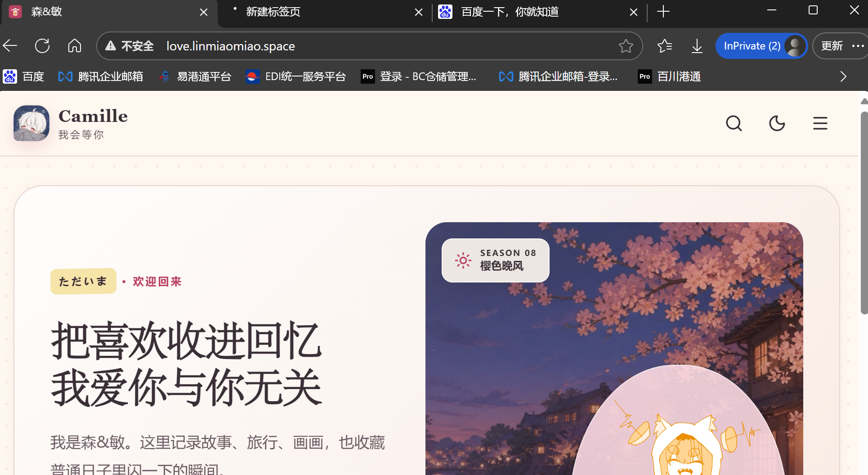Click the Camille site title
868x475 pixels.
pyautogui.click(x=93, y=116)
